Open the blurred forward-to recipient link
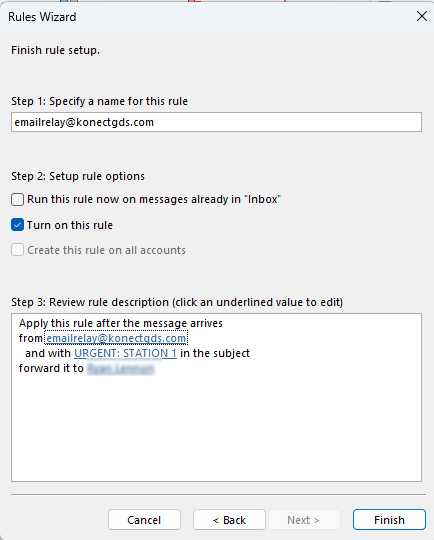Screen dimensions: 434x540 (120, 368)
